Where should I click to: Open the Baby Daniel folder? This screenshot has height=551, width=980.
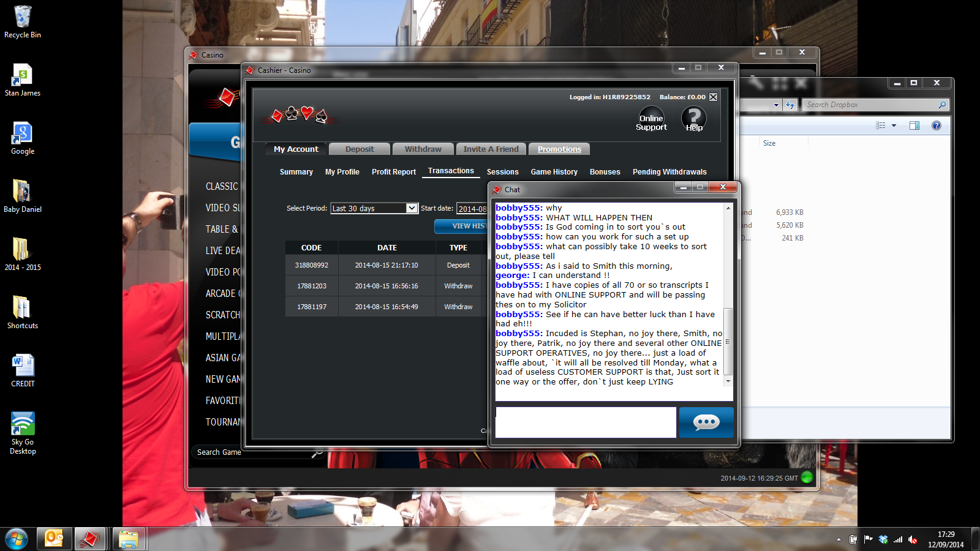23,197
